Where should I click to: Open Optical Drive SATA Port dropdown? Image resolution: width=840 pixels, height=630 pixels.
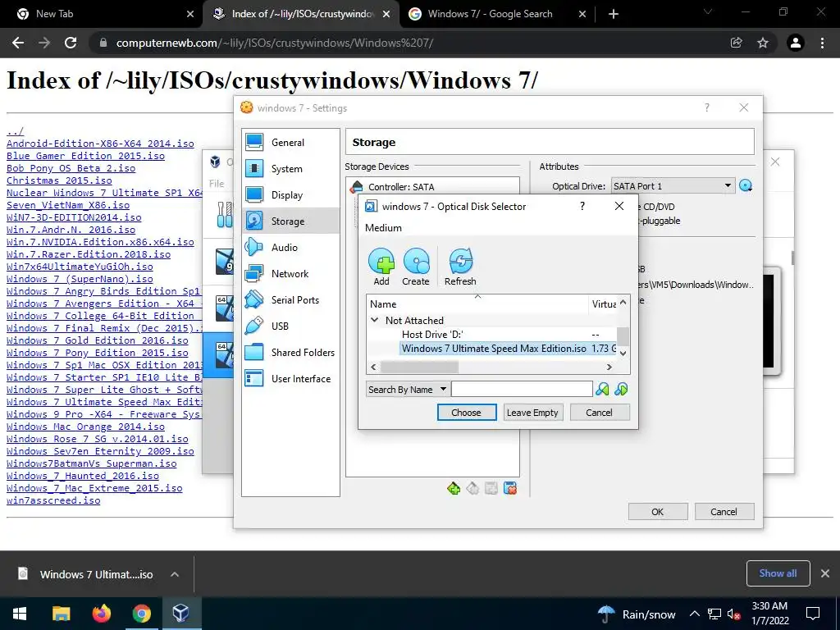click(673, 186)
